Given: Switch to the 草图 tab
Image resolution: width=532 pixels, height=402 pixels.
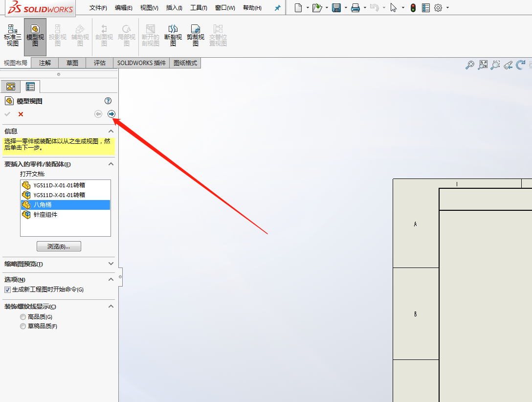Looking at the screenshot, I should point(72,63).
